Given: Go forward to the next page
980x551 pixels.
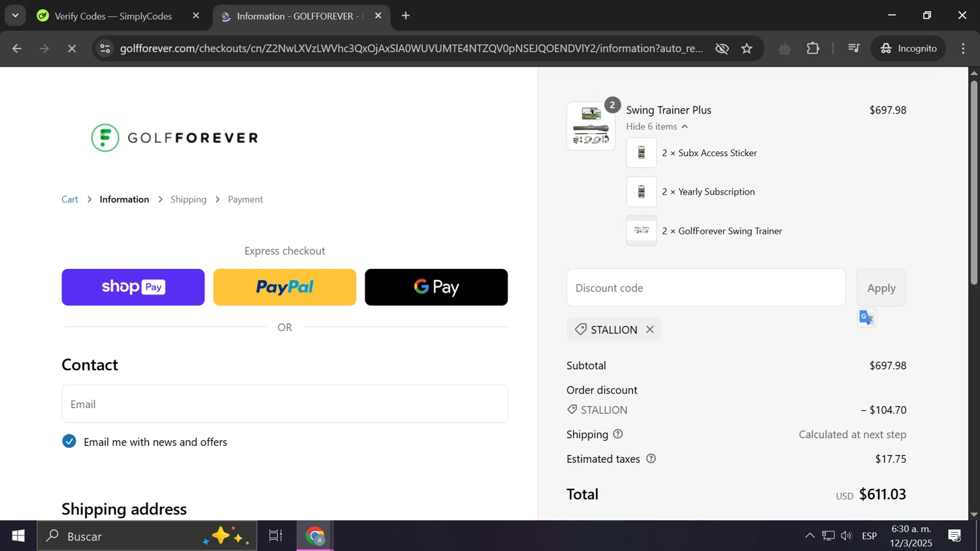Looking at the screenshot, I should 44,48.
